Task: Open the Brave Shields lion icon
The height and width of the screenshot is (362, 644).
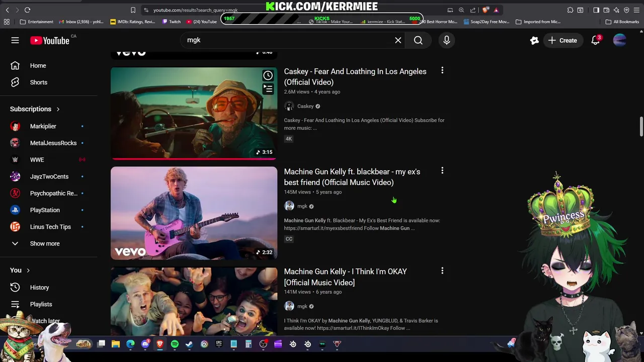Action: (485, 10)
